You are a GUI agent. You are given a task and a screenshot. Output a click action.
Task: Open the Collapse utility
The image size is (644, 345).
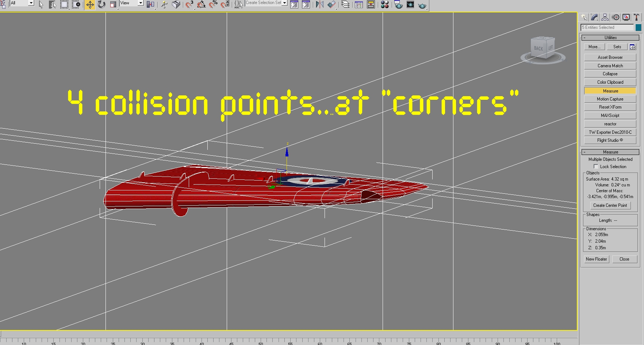click(x=610, y=74)
